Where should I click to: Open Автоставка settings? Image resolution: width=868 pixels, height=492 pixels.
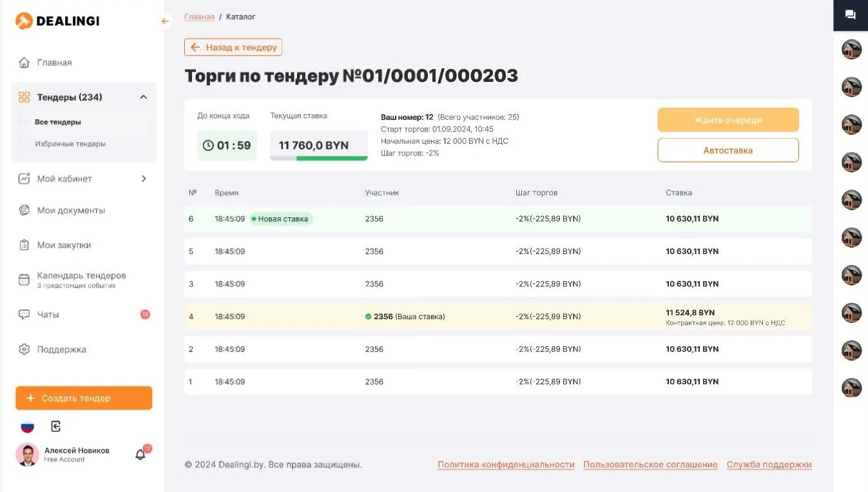tap(728, 150)
